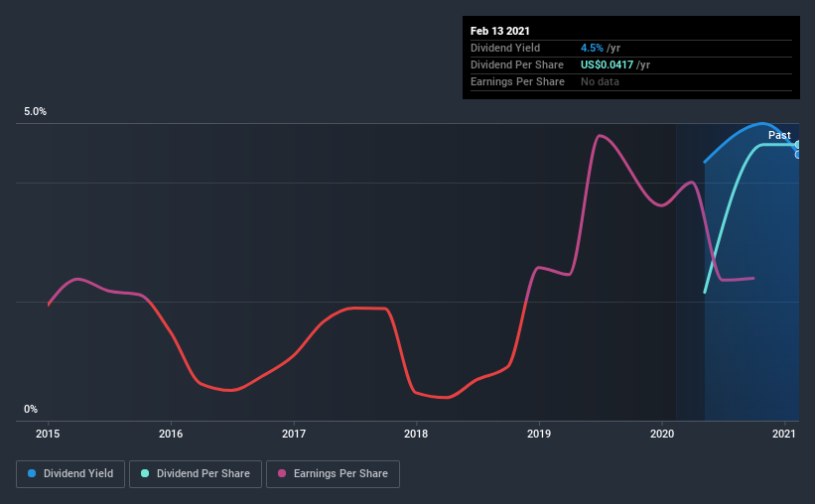Toggle the Earnings Per Share series
The width and height of the screenshot is (815, 504).
point(333,474)
